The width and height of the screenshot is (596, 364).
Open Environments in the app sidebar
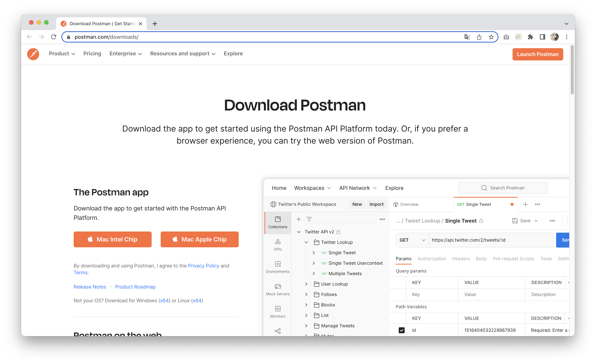pos(278,267)
